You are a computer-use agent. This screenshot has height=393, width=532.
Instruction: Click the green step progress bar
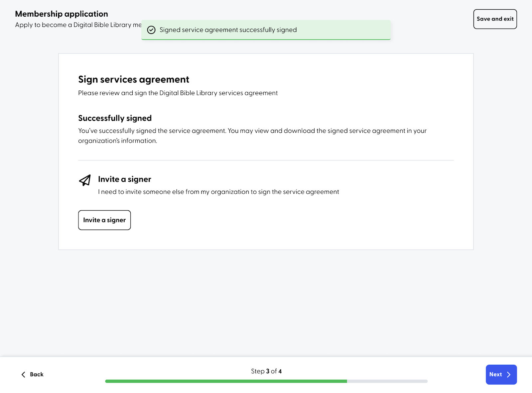coord(226,381)
